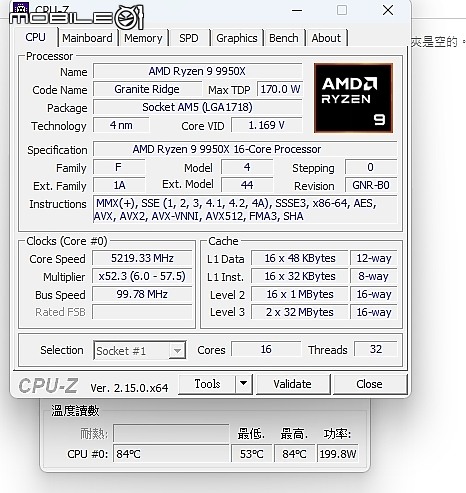
Task: Click the Core Speed 5219.33 MHz value
Action: tap(142, 258)
